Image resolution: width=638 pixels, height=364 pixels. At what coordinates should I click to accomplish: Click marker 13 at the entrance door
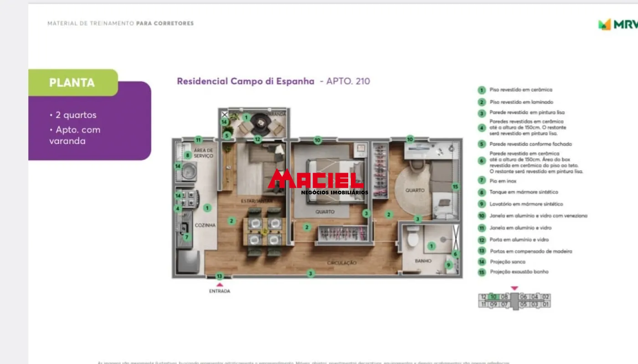click(220, 276)
